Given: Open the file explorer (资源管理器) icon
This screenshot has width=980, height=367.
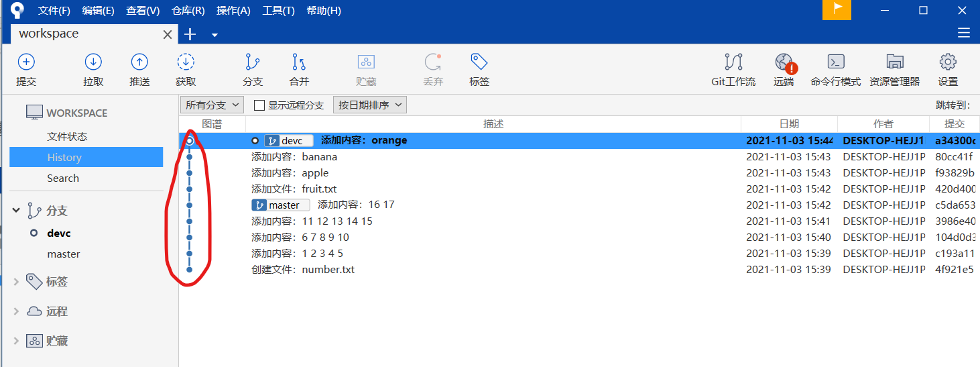Looking at the screenshot, I should click(895, 62).
